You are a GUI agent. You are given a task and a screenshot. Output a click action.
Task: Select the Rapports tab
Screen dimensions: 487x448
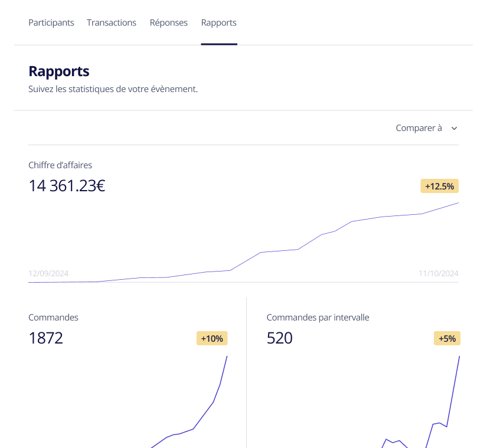click(x=219, y=22)
